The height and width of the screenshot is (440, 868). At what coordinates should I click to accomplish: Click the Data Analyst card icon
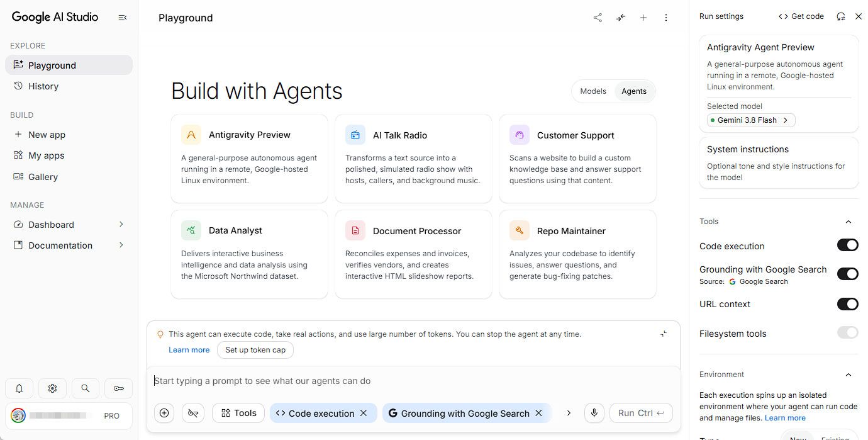click(x=191, y=230)
